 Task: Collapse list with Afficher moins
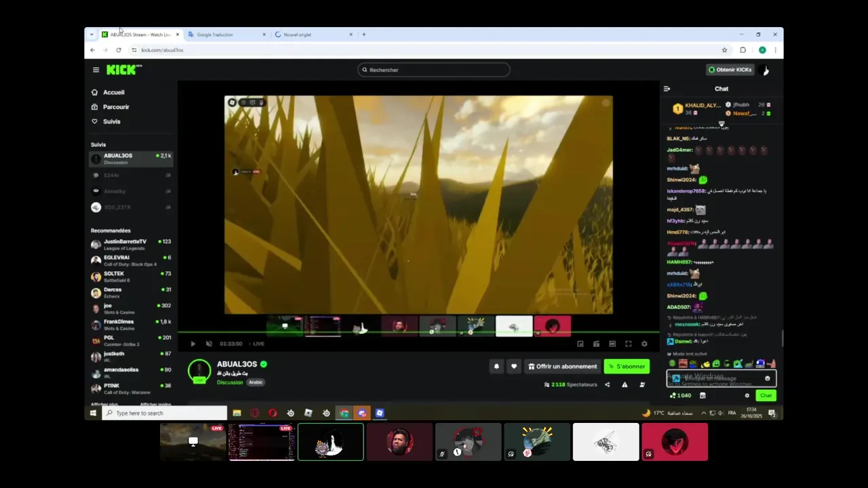click(x=155, y=404)
